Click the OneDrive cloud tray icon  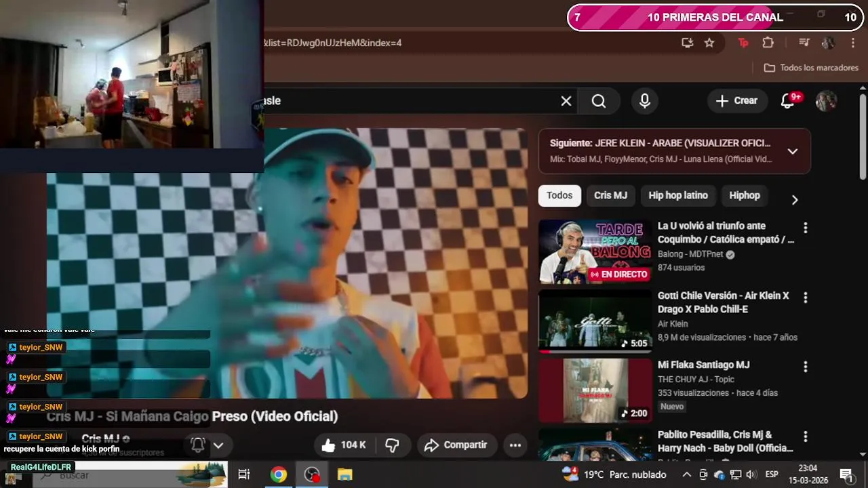[719, 474]
